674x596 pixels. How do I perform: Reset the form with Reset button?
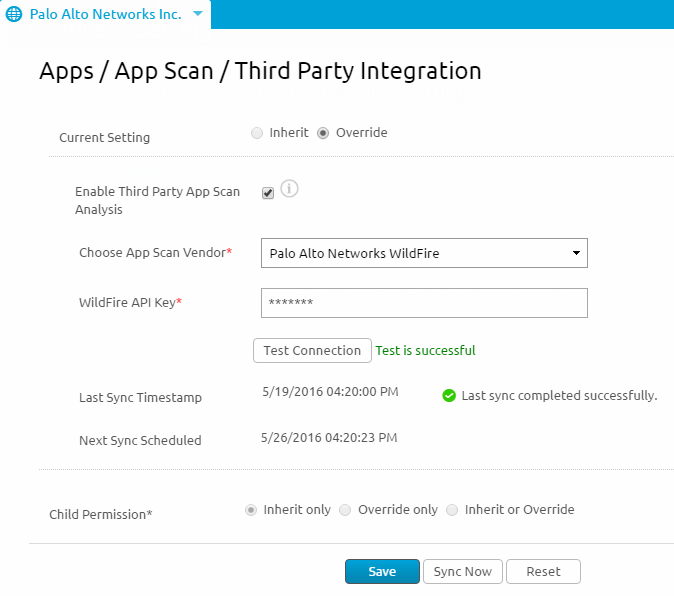tap(543, 572)
